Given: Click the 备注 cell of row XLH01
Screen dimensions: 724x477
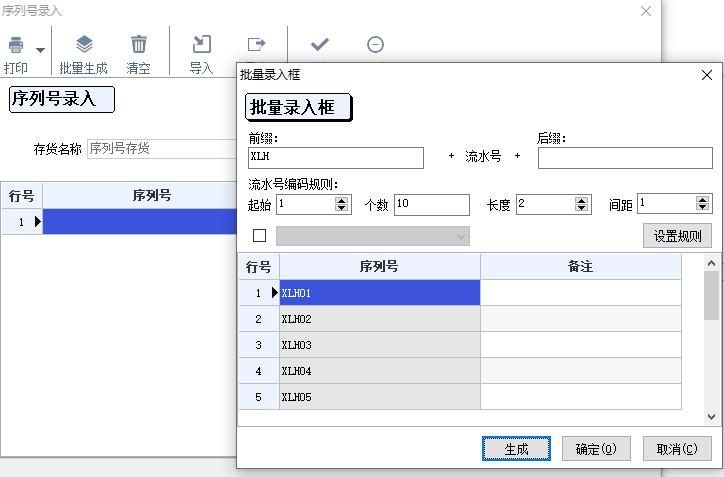Looking at the screenshot, I should coord(581,293).
